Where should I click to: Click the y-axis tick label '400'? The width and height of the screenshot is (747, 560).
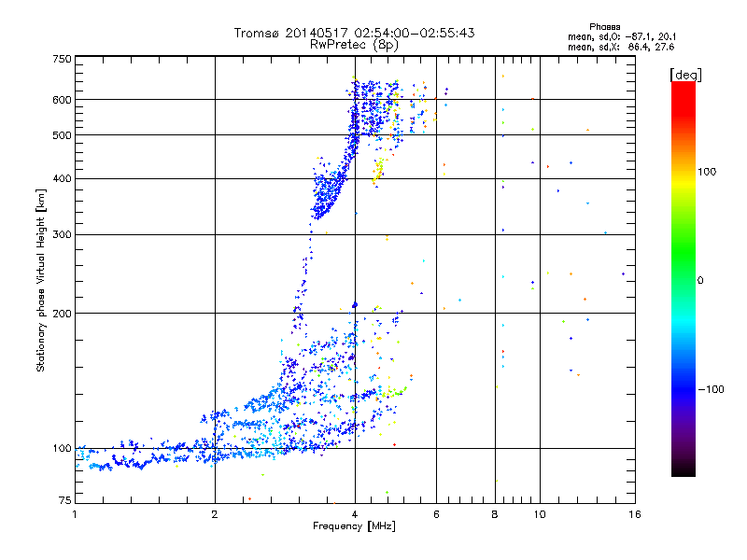click(x=62, y=178)
